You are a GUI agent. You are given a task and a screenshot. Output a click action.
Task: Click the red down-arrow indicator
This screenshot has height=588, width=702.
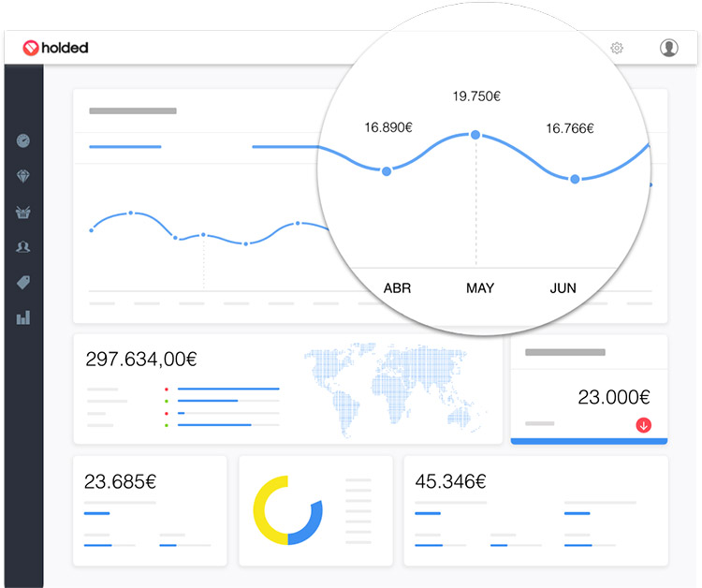point(643,425)
